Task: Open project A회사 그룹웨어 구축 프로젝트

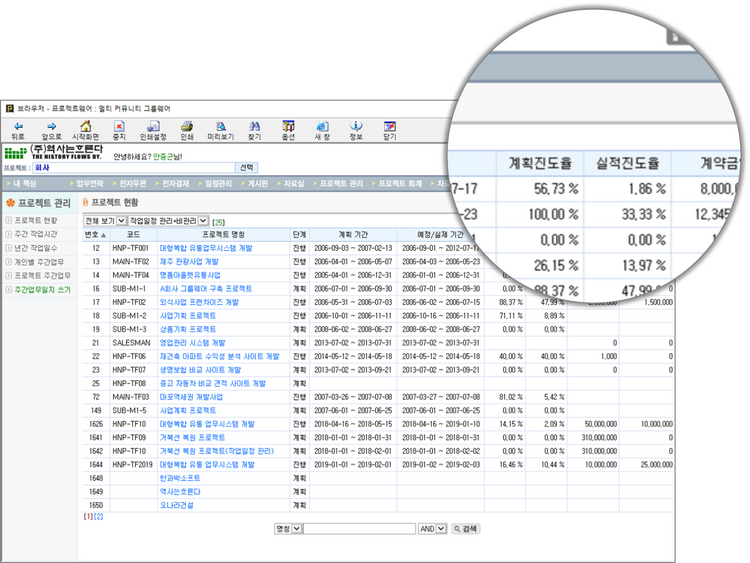Action: 206,289
